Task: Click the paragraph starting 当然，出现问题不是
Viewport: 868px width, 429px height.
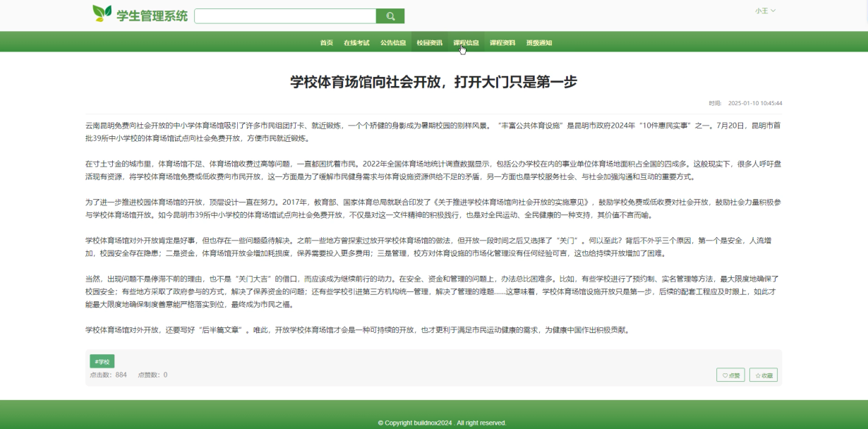Action: (433, 291)
